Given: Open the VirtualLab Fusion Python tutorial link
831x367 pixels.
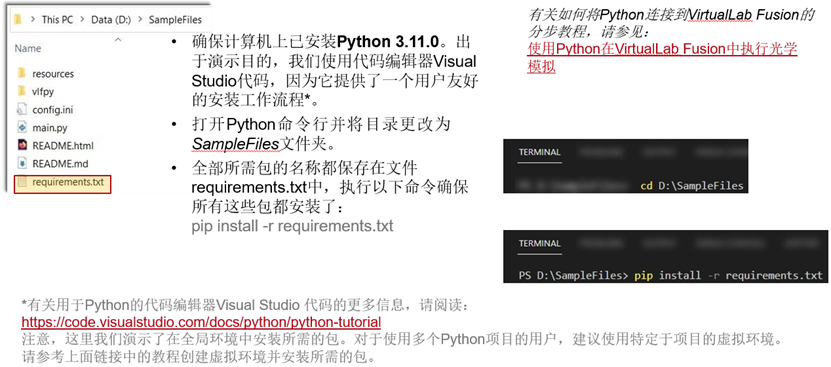Looking at the screenshot, I should [662, 58].
